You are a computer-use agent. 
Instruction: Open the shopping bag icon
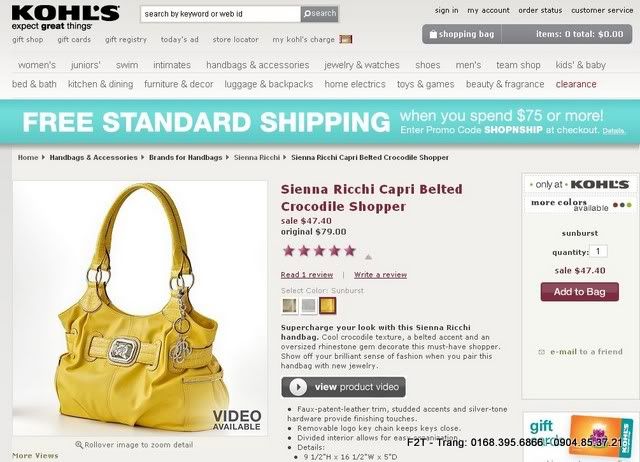[433, 34]
